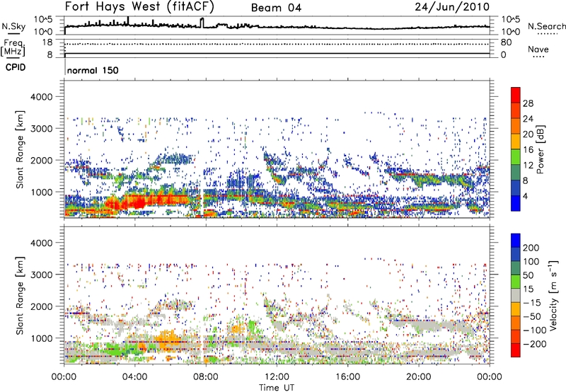Image resolution: width=566 pixels, height=392 pixels.
Task: Click the "Velocity [m s⁻¹]" colorbar title
Action: tap(553, 295)
